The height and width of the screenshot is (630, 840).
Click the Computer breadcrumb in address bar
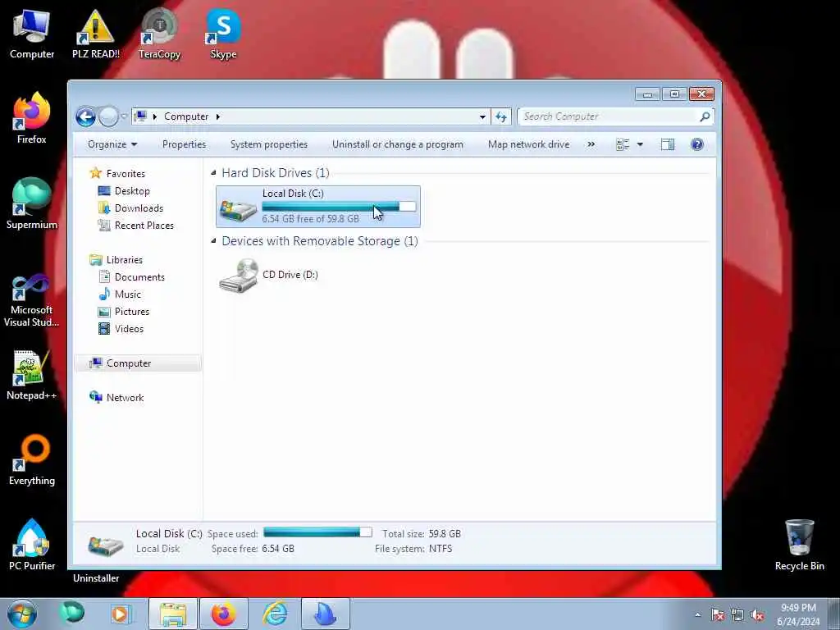186,116
